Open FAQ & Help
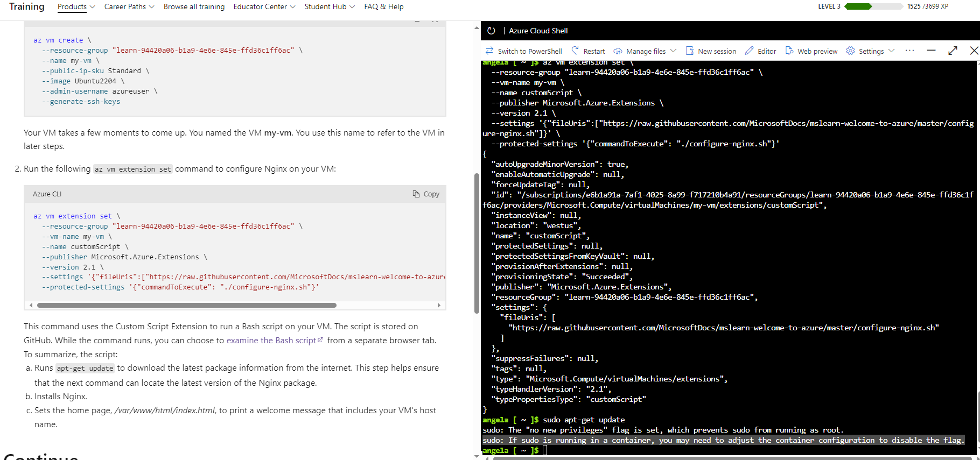 click(x=384, y=6)
